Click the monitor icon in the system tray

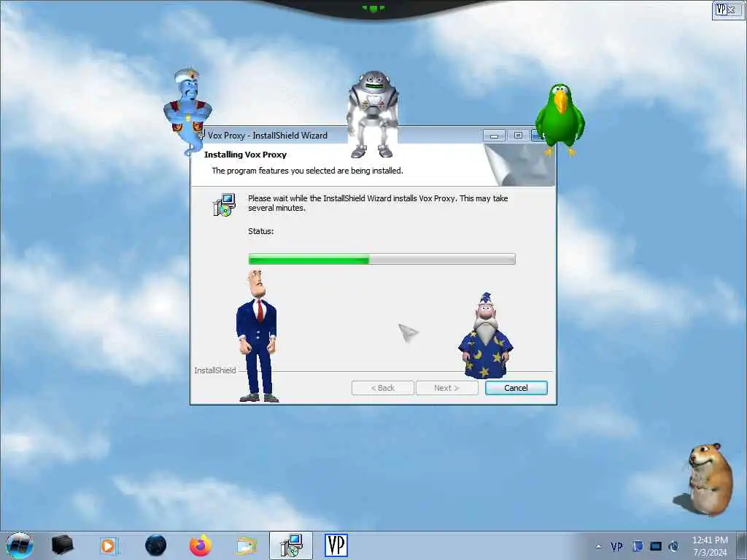click(656, 546)
